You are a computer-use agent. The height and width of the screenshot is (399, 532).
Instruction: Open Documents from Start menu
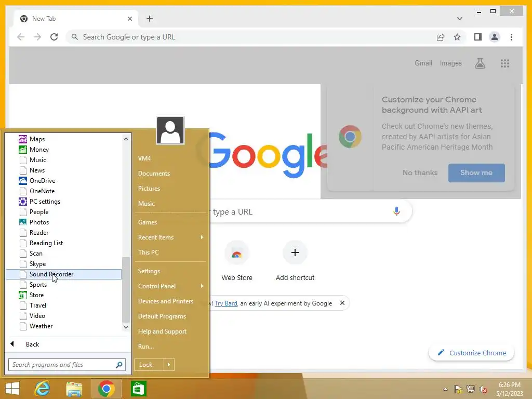(154, 174)
